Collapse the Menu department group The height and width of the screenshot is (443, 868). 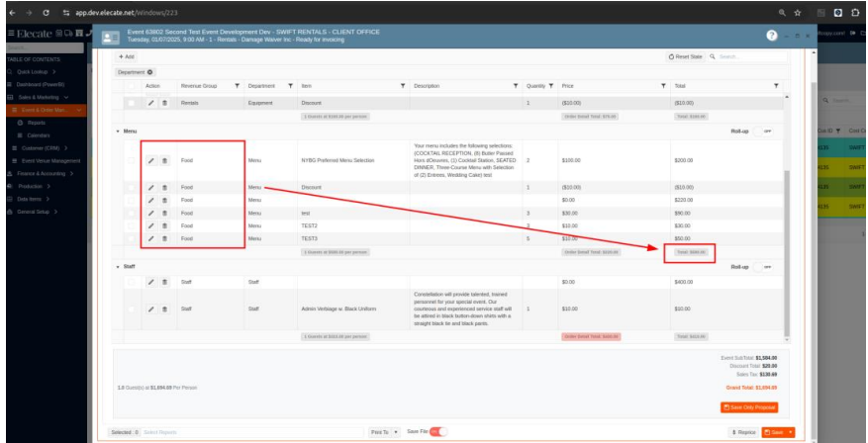click(x=118, y=132)
